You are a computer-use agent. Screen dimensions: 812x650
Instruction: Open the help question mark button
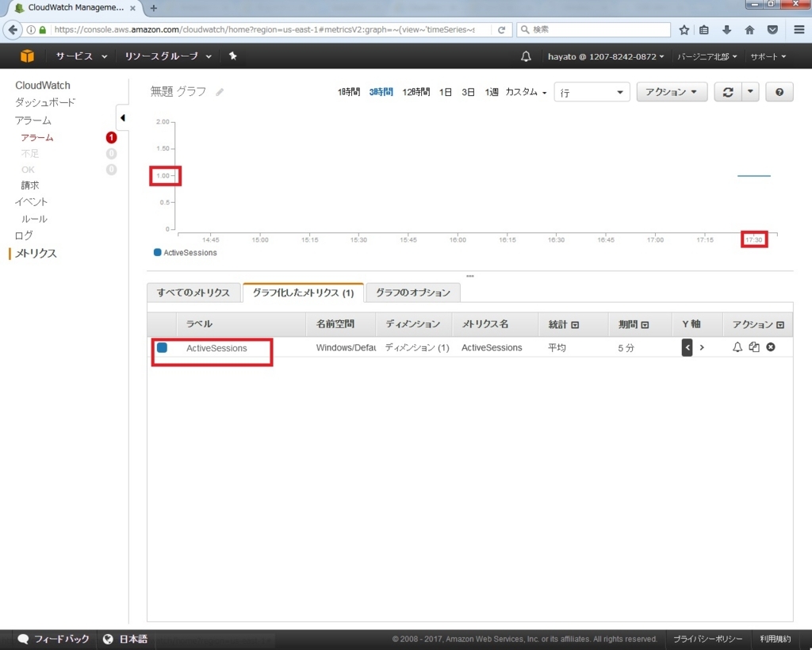pyautogui.click(x=779, y=92)
